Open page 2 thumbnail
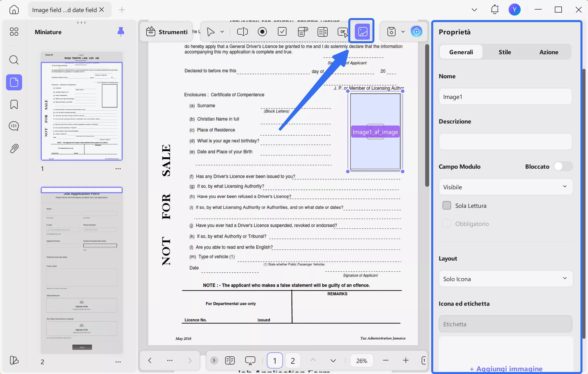The width and height of the screenshot is (588, 374). pyautogui.click(x=82, y=270)
